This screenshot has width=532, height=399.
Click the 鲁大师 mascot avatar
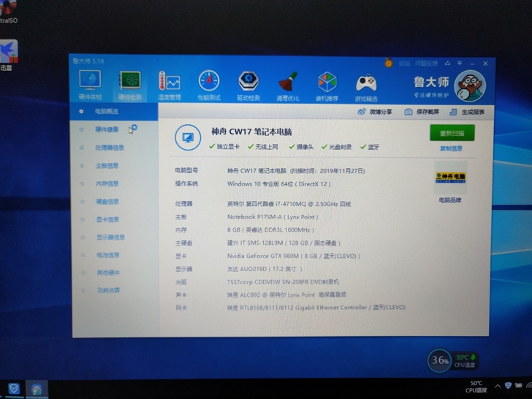coord(470,86)
